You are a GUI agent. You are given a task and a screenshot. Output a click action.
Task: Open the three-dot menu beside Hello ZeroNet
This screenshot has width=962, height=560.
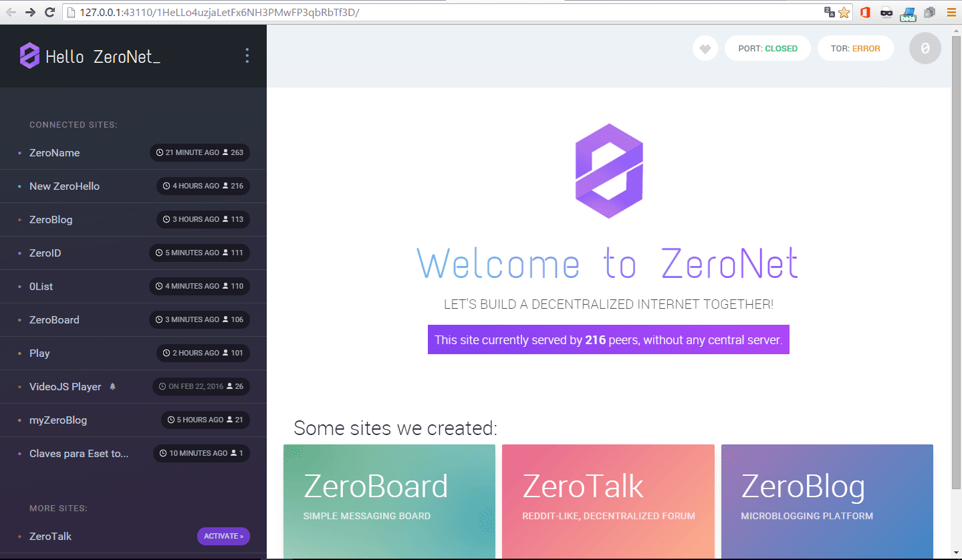[x=247, y=55]
